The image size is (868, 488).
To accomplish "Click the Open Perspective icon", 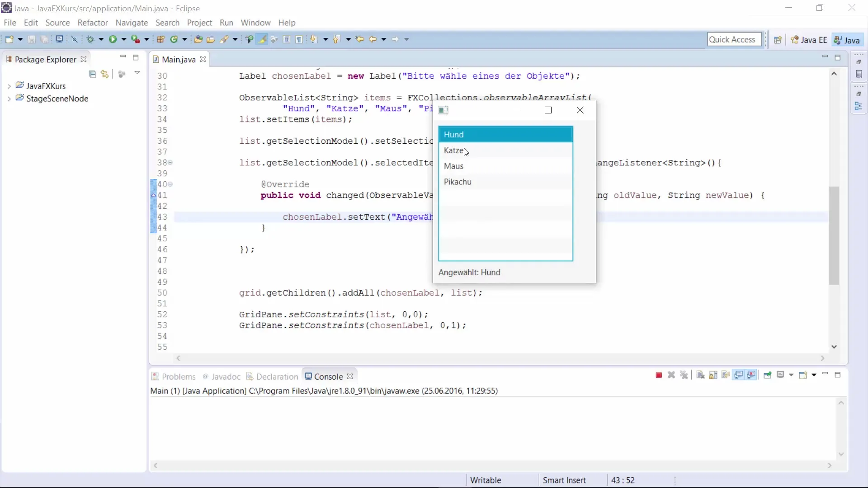I will pyautogui.click(x=778, y=40).
